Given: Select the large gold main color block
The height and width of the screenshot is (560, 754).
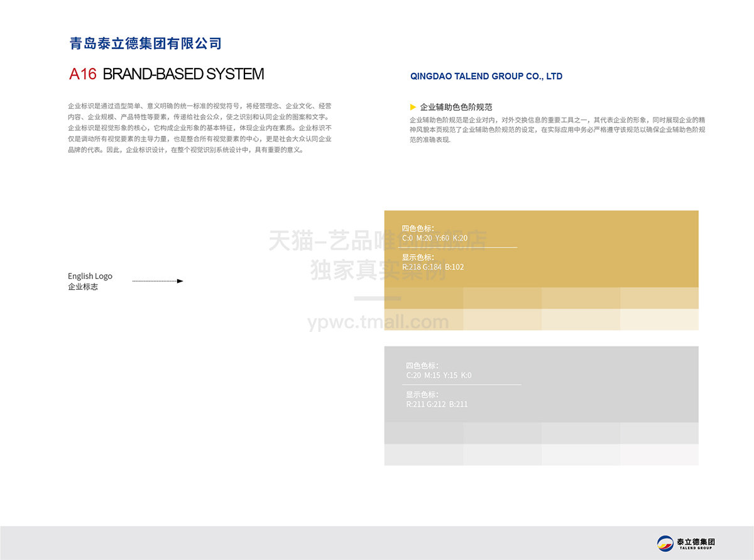Looking at the screenshot, I should tap(541, 249).
